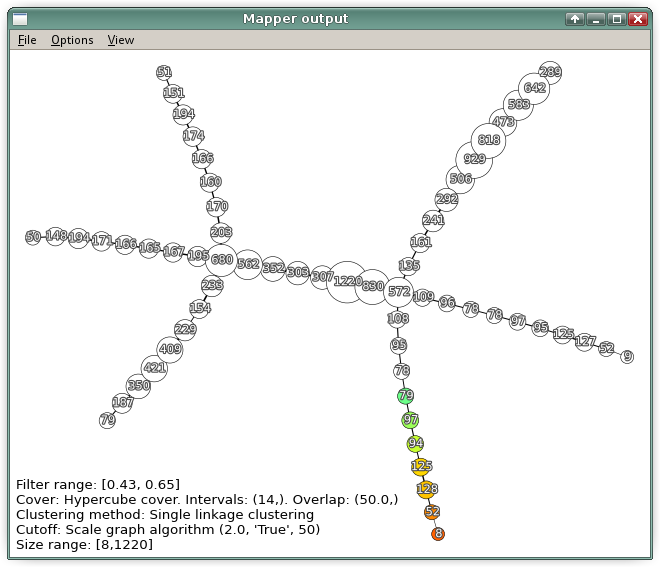
Task: Click the node labeled 170
Action: pos(217,207)
